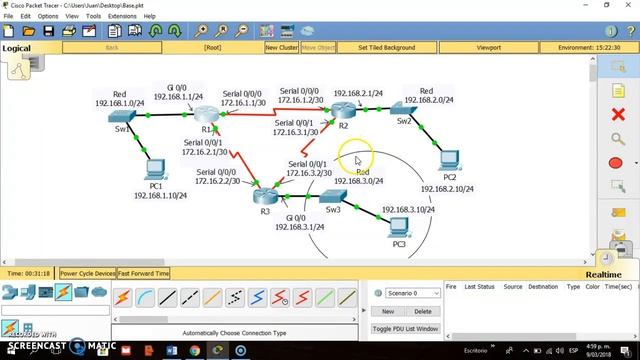This screenshot has width=640, height=360.
Task: Undo the last action
Action: (155, 31)
